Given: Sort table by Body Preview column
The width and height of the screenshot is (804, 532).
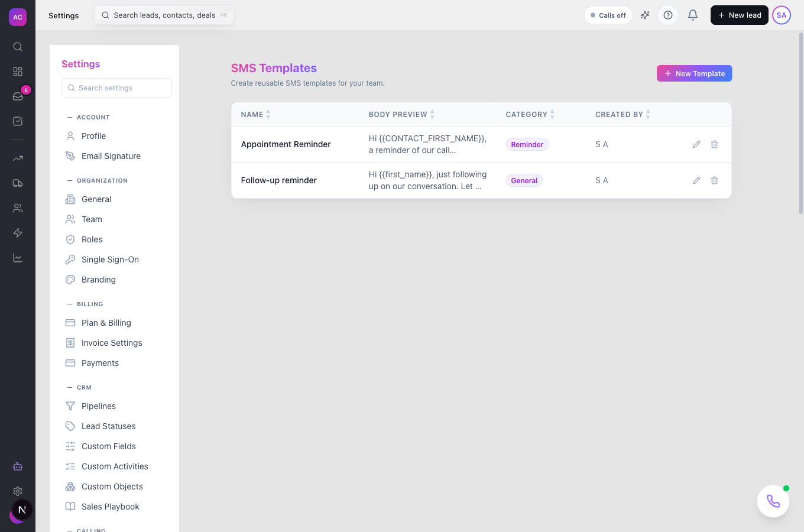Looking at the screenshot, I should coord(401,115).
